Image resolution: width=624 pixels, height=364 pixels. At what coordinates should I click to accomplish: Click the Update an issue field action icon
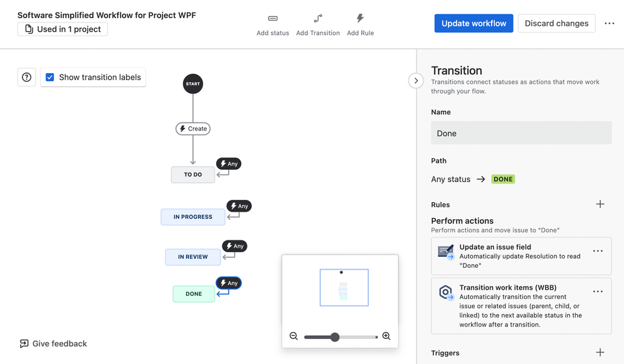click(x=446, y=252)
